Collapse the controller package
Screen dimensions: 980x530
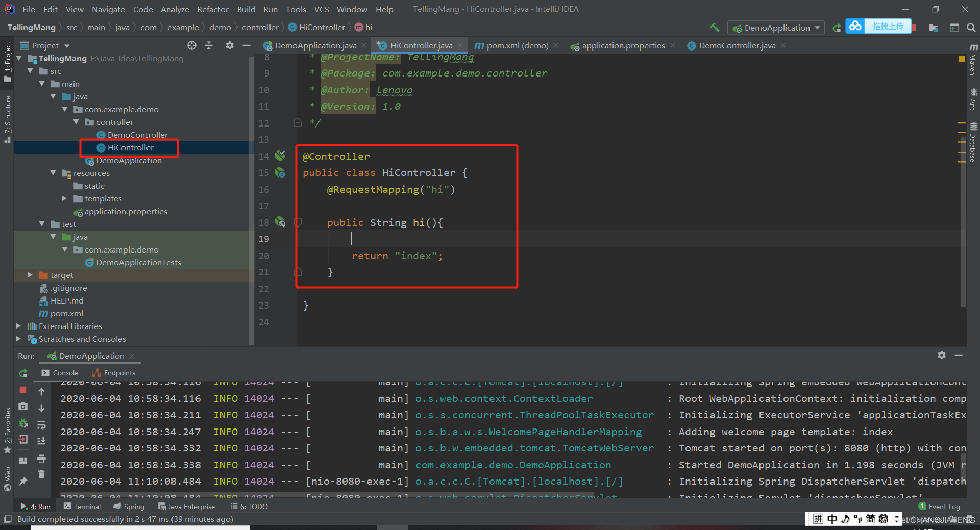click(x=76, y=122)
